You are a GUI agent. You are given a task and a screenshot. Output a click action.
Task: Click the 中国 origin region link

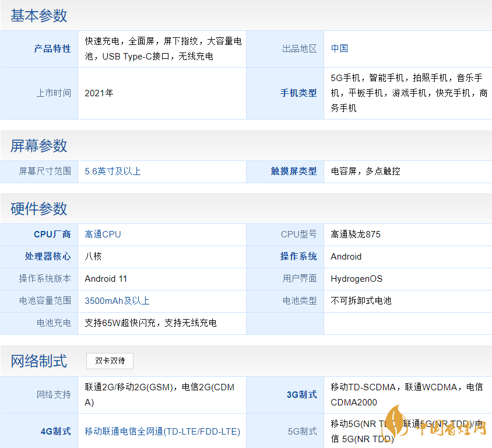339,48
